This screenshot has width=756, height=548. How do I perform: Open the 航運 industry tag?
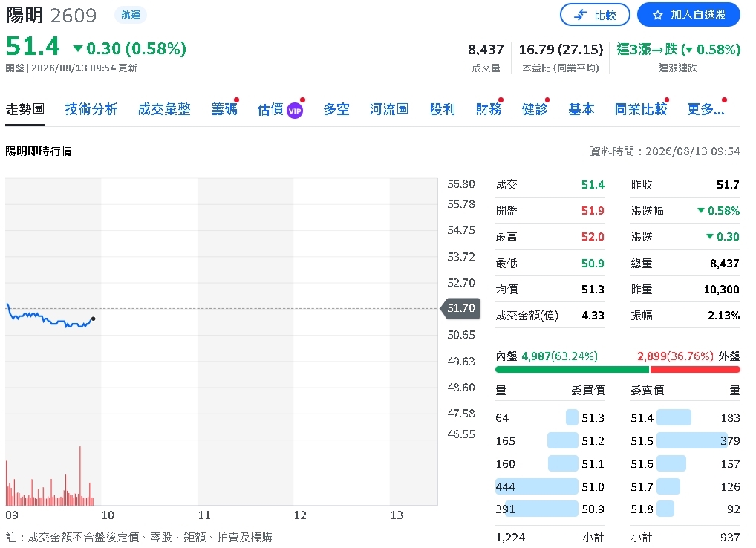click(131, 15)
